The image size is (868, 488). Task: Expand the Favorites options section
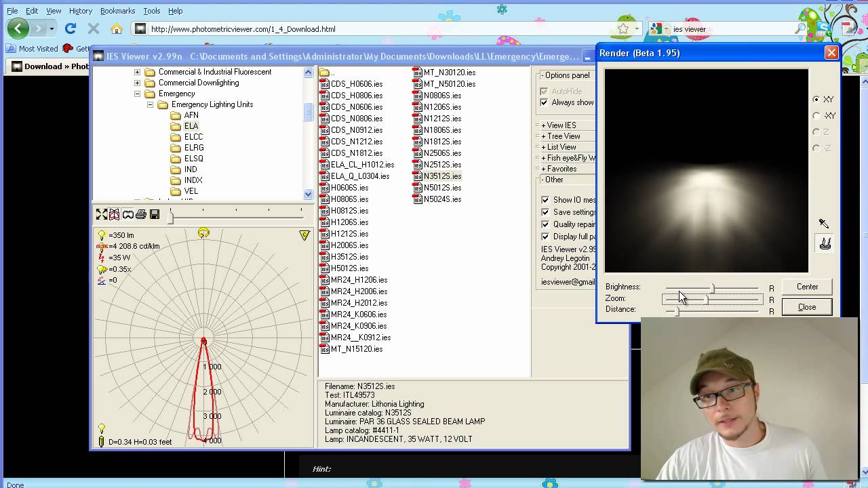click(x=559, y=169)
